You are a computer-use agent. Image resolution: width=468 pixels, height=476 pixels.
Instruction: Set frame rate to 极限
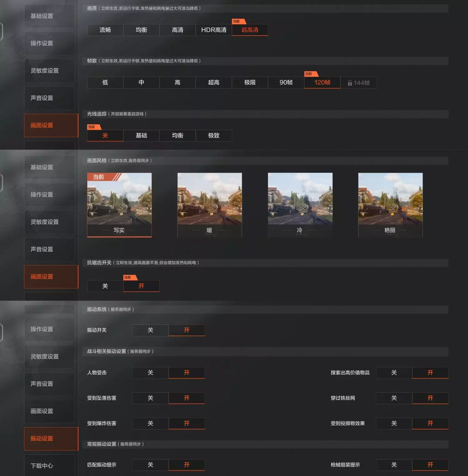(x=250, y=82)
